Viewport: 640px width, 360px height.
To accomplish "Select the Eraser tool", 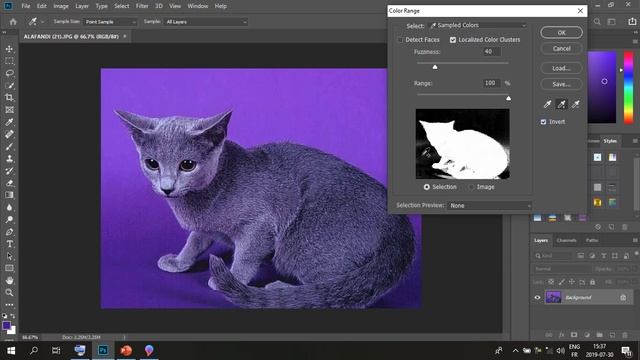I will click(9, 183).
